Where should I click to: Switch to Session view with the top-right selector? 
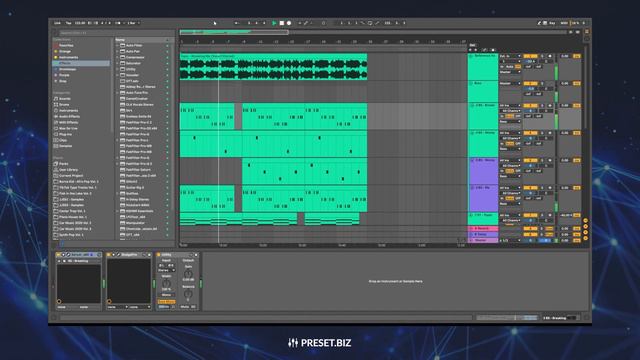(587, 39)
